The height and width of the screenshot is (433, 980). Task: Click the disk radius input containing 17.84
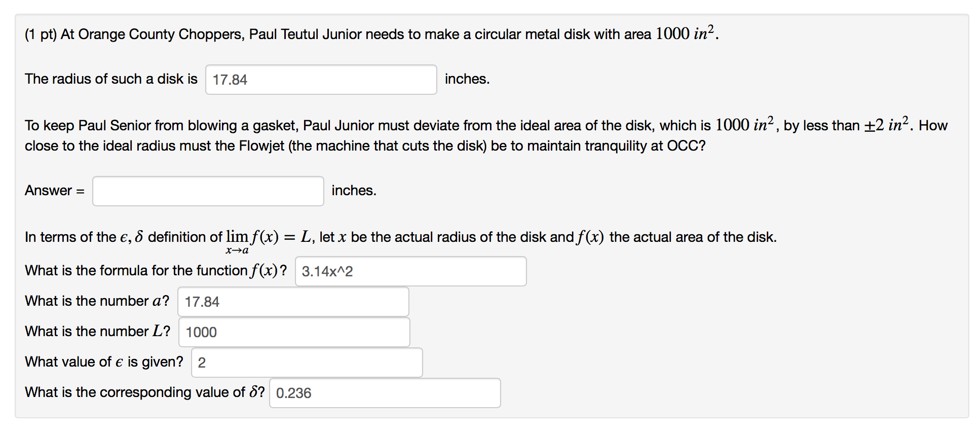pyautogui.click(x=321, y=80)
